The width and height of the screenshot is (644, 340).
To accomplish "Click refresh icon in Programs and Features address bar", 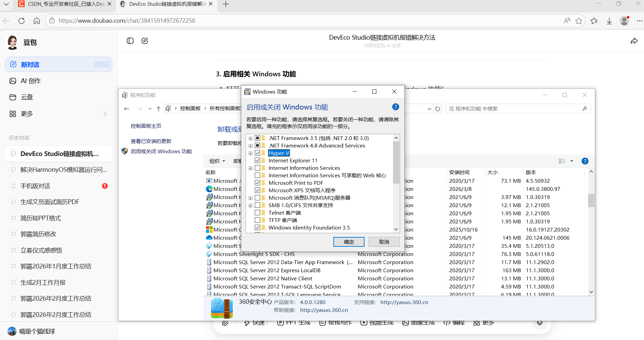I will click(438, 109).
